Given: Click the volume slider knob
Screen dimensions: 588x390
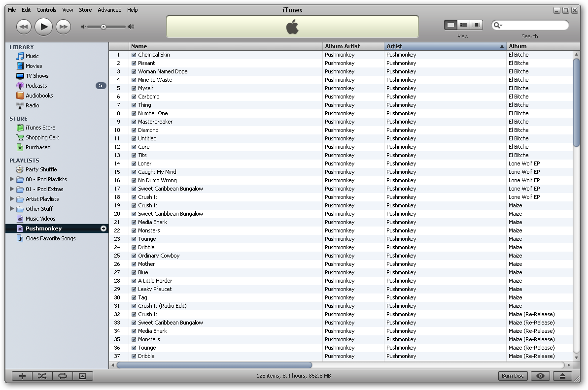Looking at the screenshot, I should click(x=104, y=27).
